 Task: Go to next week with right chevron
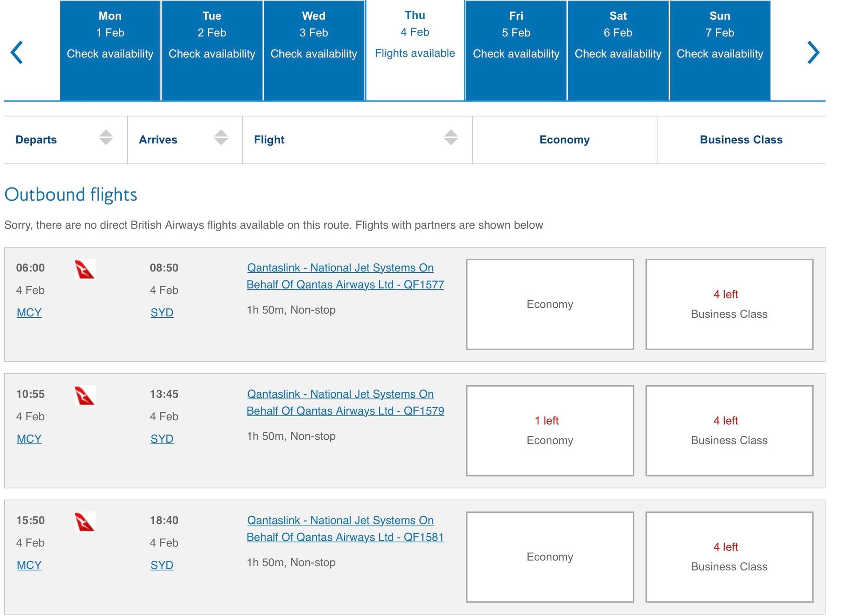coord(813,52)
